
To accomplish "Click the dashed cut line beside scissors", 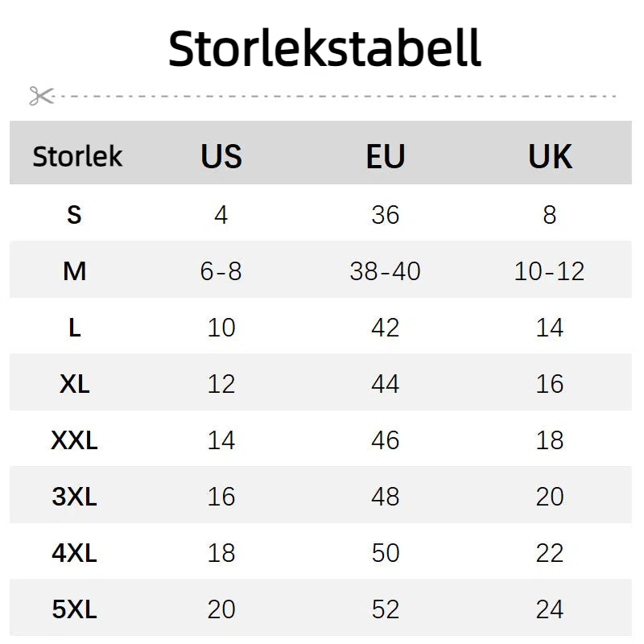I will pyautogui.click(x=338, y=96).
